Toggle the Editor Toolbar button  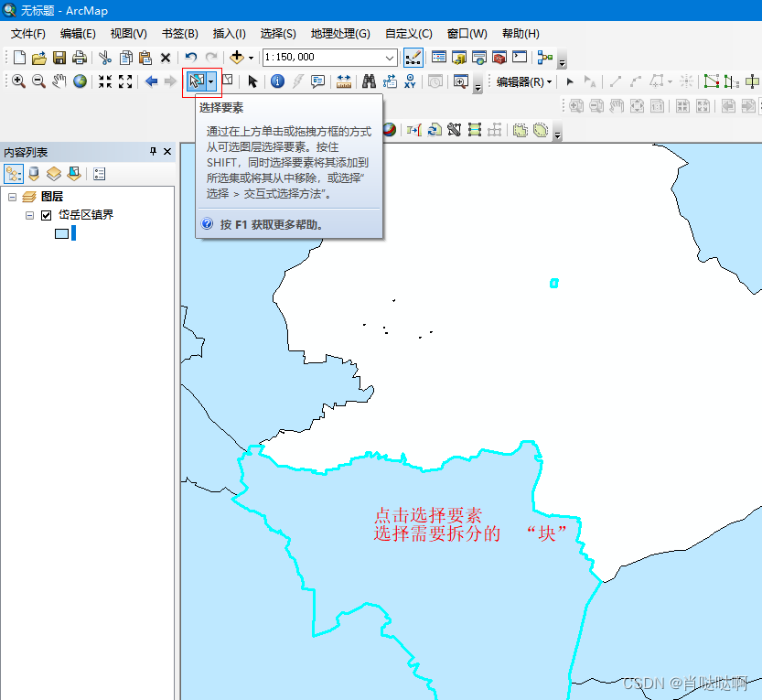[413, 58]
